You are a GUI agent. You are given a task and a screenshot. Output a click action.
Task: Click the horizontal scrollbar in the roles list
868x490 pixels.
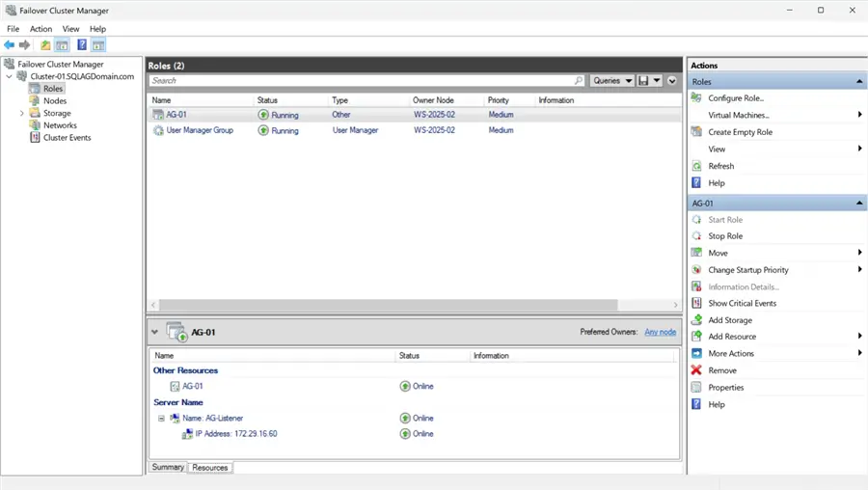389,305
